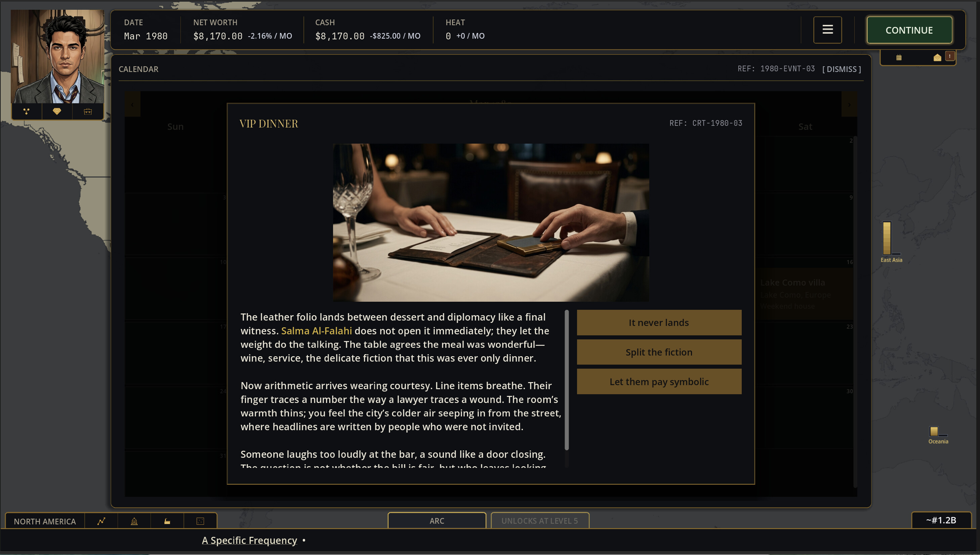980x555 pixels.
Task: Click the CASH $8,170.00 value
Action: pyautogui.click(x=340, y=36)
